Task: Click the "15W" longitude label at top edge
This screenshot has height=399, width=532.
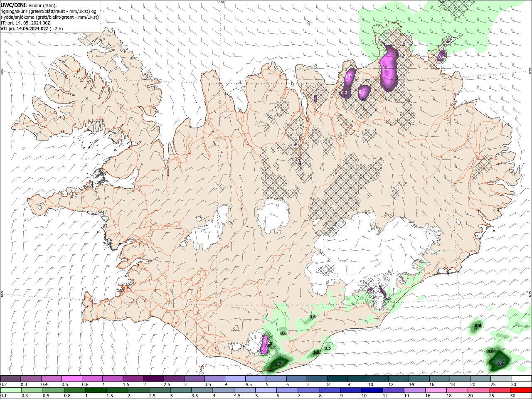Action: tap(441, 2)
